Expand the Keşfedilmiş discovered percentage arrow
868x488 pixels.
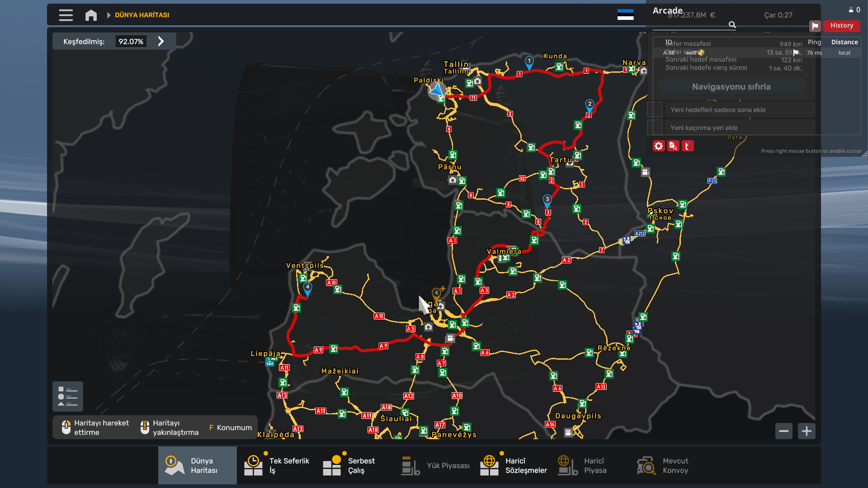[x=161, y=42]
